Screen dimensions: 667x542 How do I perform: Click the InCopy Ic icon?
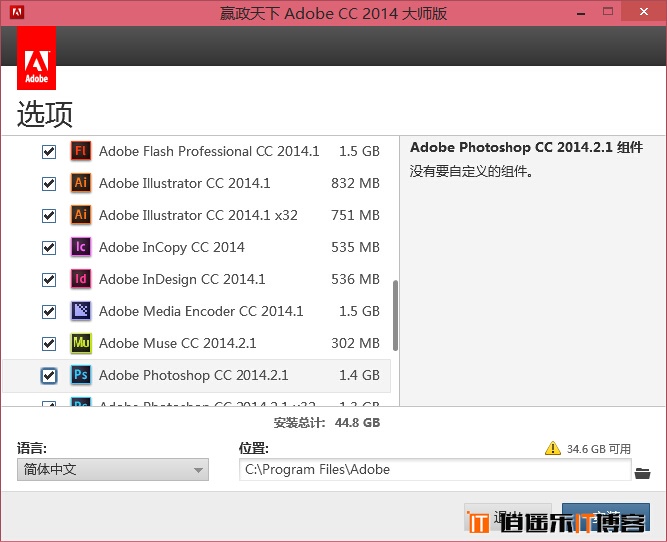(81, 247)
